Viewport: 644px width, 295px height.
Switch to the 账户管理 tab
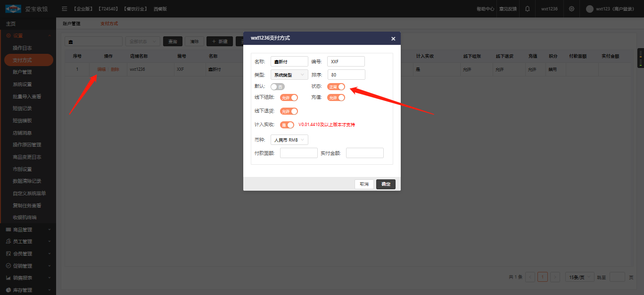tap(72, 24)
